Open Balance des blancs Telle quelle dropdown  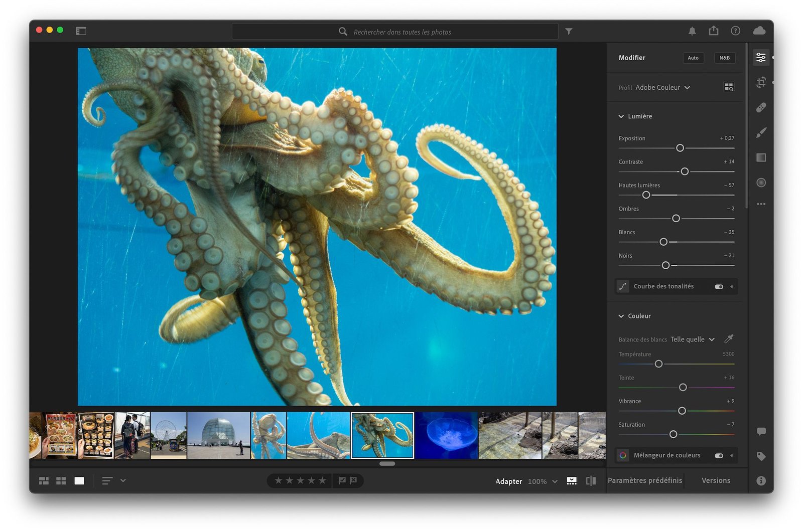(x=693, y=339)
